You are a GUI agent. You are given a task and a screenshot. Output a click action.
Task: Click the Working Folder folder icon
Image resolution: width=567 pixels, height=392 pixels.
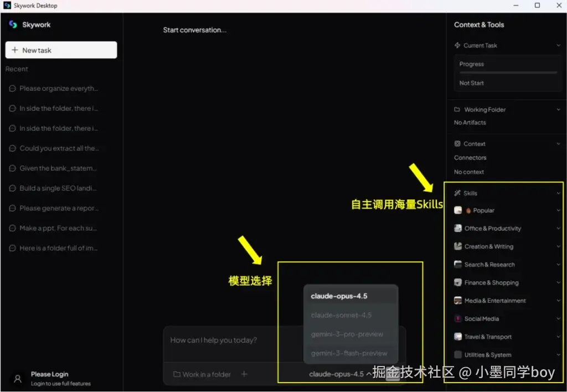[x=457, y=109]
